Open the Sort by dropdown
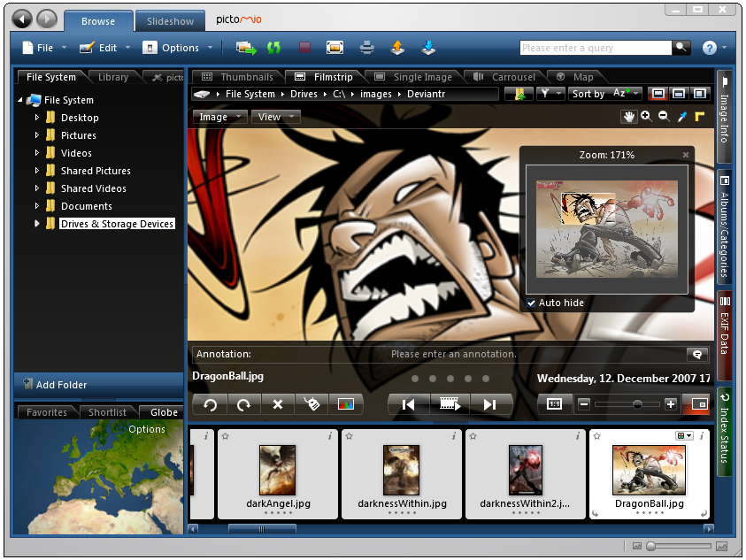The image size is (746, 560). (605, 94)
